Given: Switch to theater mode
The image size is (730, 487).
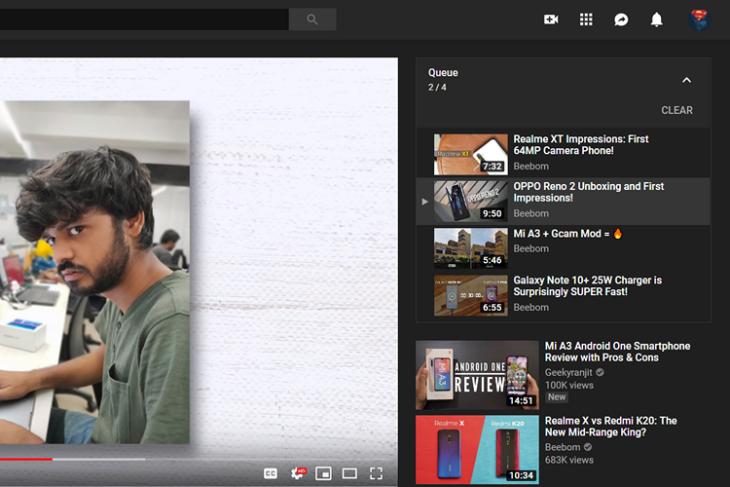Looking at the screenshot, I should click(350, 473).
